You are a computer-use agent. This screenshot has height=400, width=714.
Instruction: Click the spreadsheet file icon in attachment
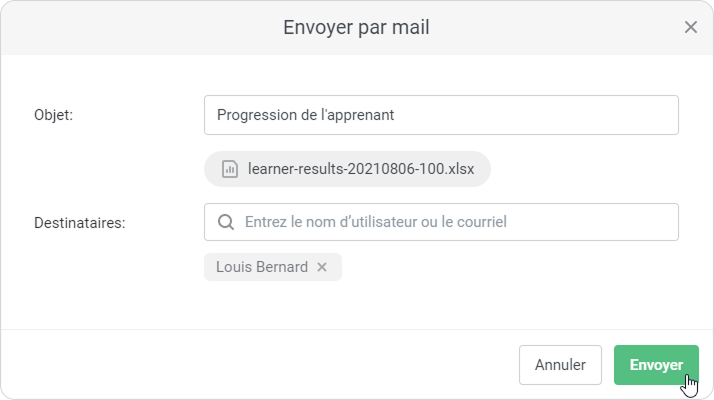[229, 168]
